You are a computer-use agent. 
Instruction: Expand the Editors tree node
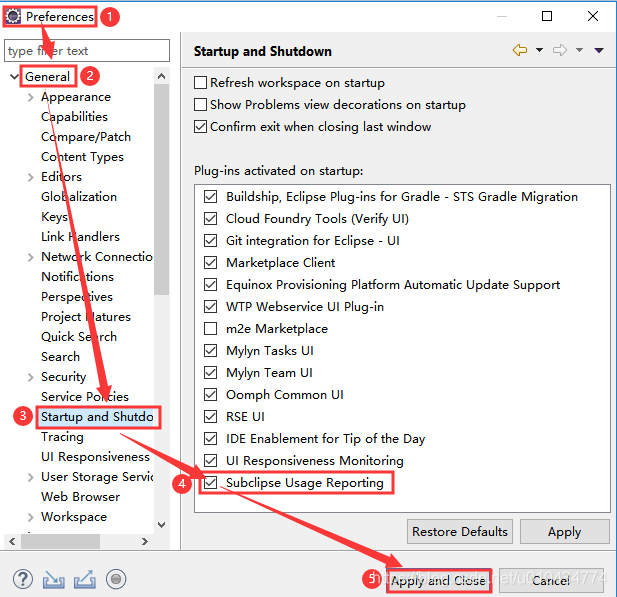[x=31, y=177]
